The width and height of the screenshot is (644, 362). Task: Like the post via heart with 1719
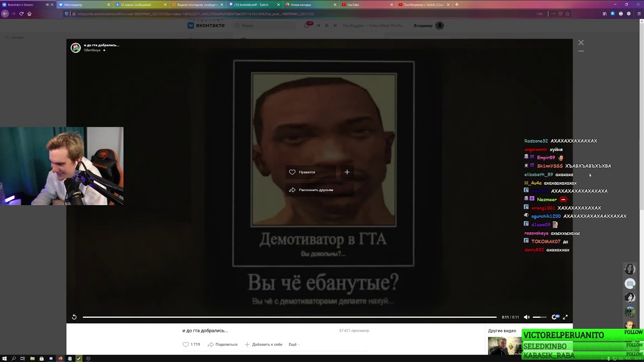191,344
